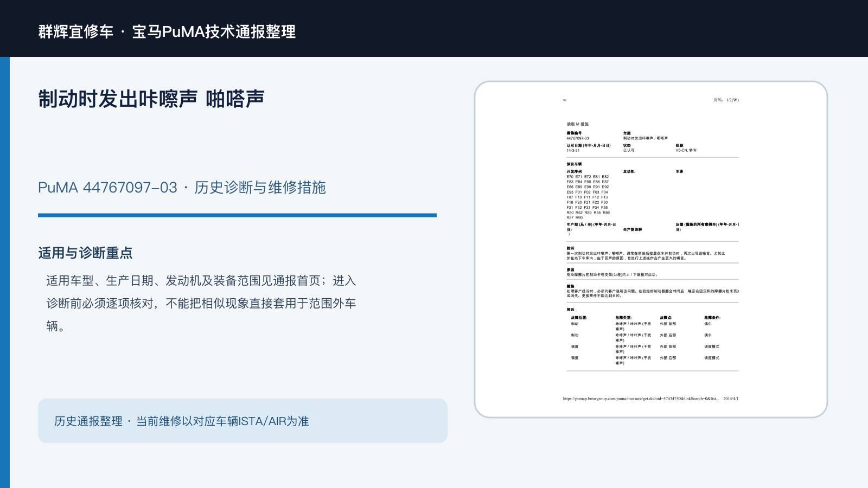
Task: Click the pumap.bmwgroup.com URL in document footer
Action: pyautogui.click(x=641, y=399)
